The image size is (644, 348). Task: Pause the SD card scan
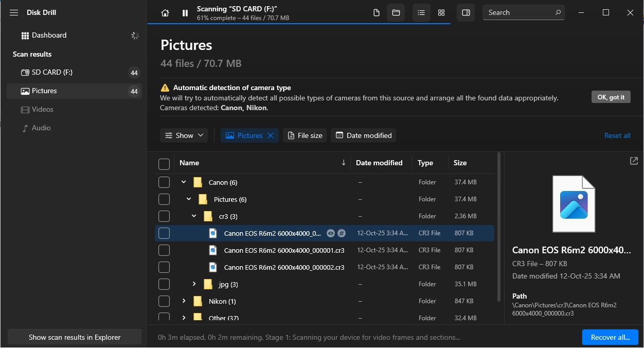(185, 13)
